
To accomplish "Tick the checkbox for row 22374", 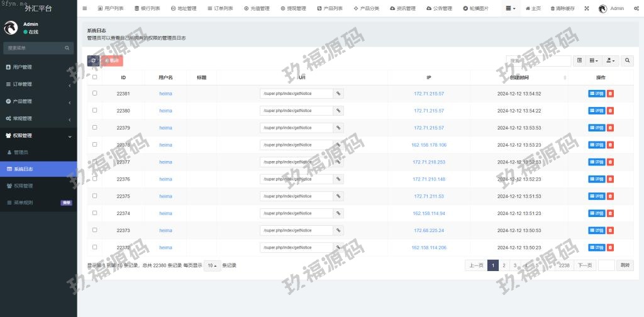I will [x=95, y=213].
